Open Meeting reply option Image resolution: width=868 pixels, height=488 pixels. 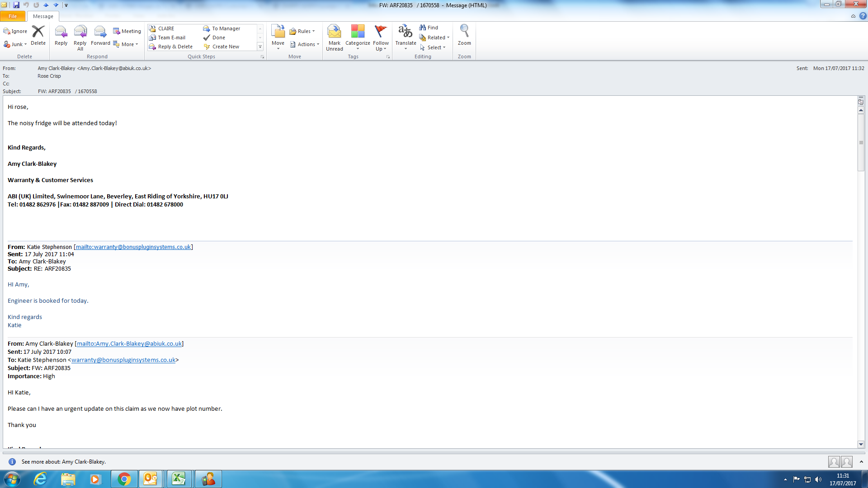pyautogui.click(x=127, y=31)
